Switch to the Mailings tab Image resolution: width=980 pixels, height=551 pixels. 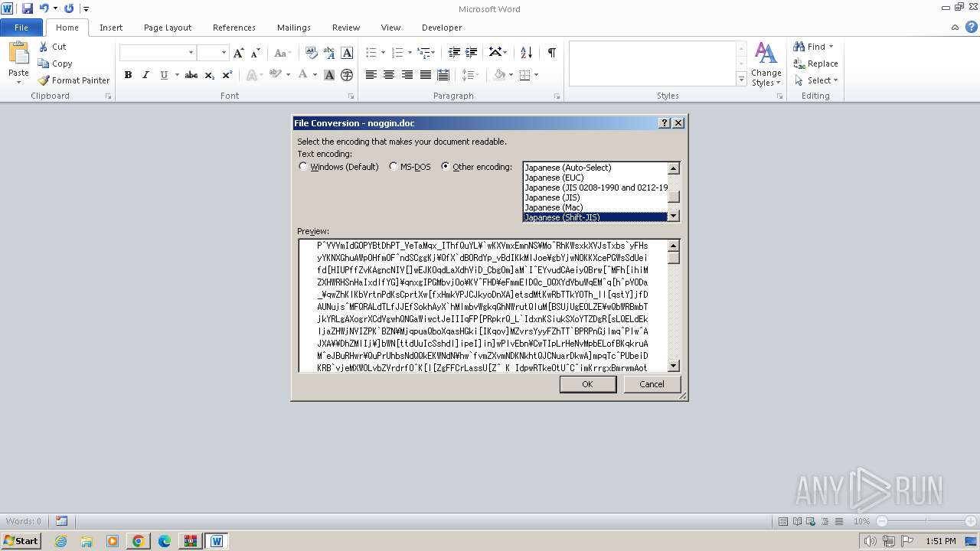coord(294,28)
